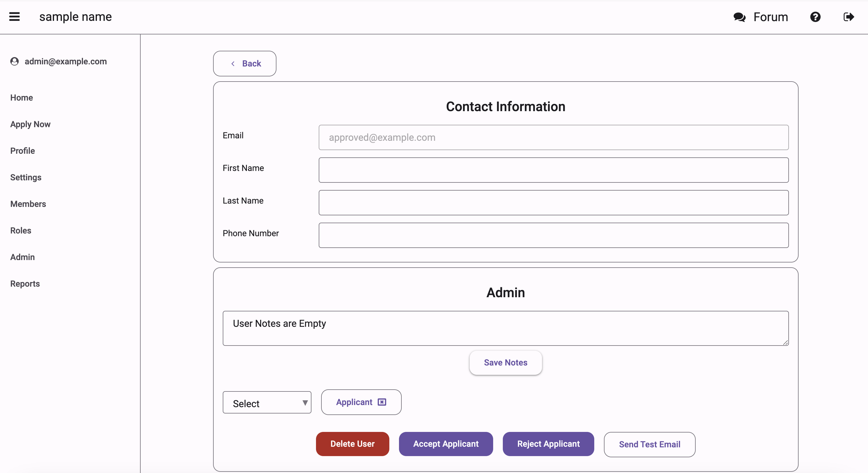This screenshot has width=868, height=473.
Task: Navigate to the Members menu item
Action: coord(28,203)
